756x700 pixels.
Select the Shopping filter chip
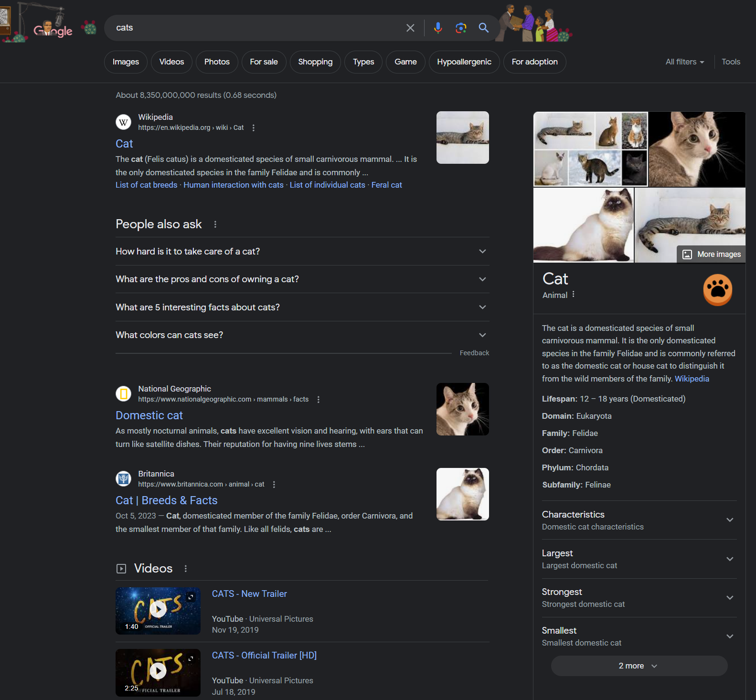[x=315, y=62]
